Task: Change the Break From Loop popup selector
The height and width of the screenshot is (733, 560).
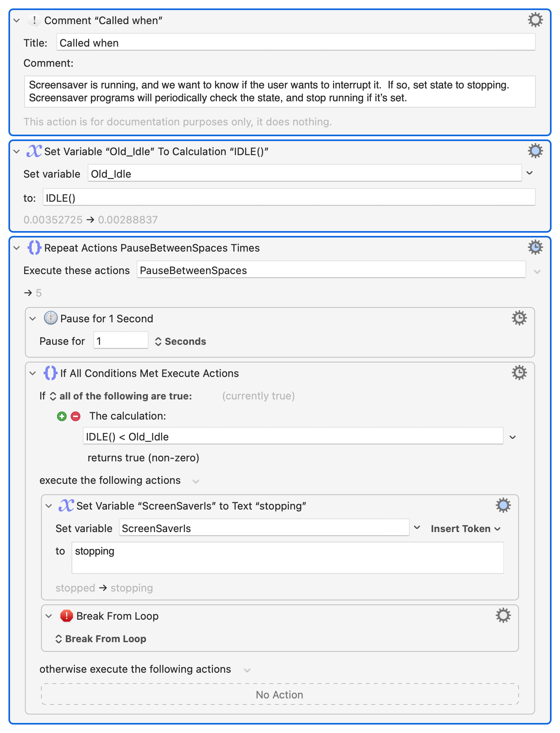Action: point(100,639)
